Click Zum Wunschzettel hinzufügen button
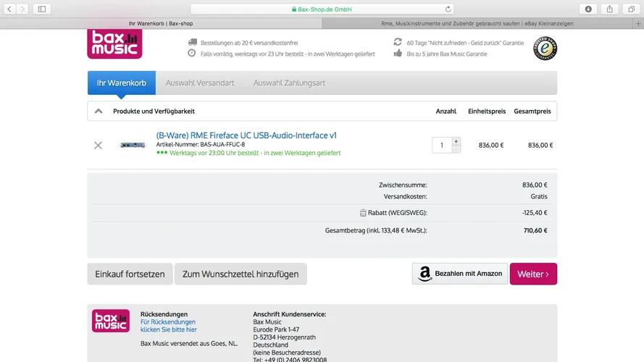644x362 pixels. click(241, 274)
